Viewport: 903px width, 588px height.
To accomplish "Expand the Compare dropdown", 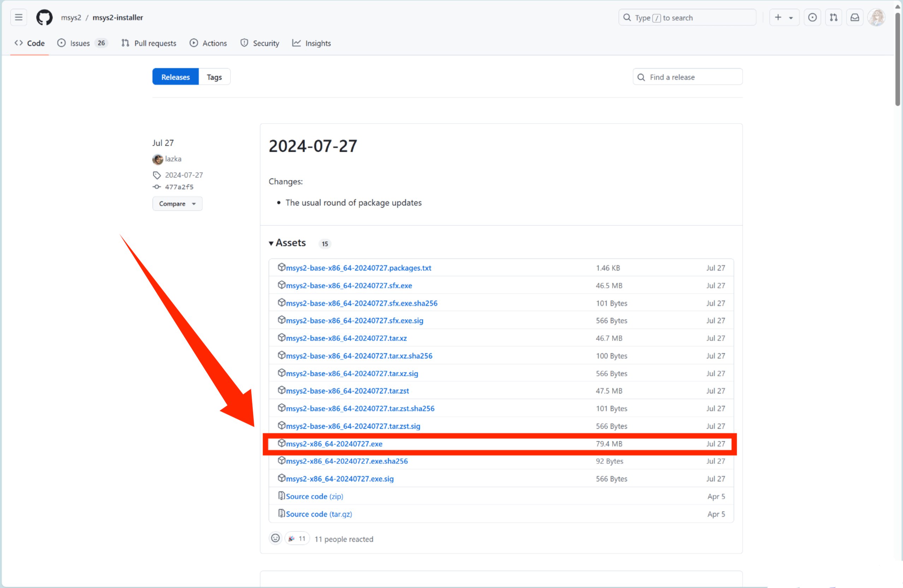I will (x=177, y=204).
